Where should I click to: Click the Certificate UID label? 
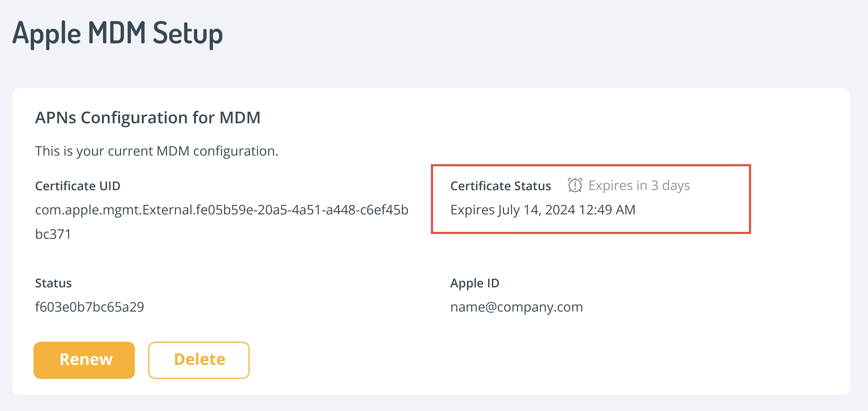point(78,186)
